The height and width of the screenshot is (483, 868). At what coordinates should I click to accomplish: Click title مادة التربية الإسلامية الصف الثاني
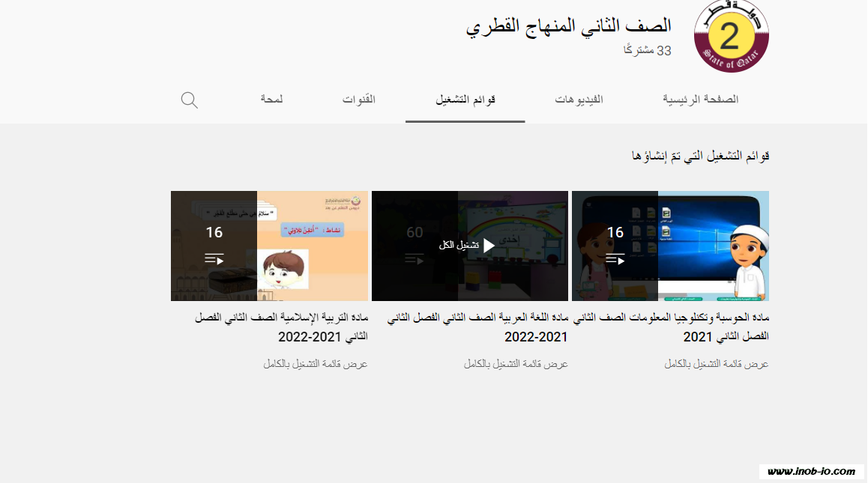(x=281, y=326)
